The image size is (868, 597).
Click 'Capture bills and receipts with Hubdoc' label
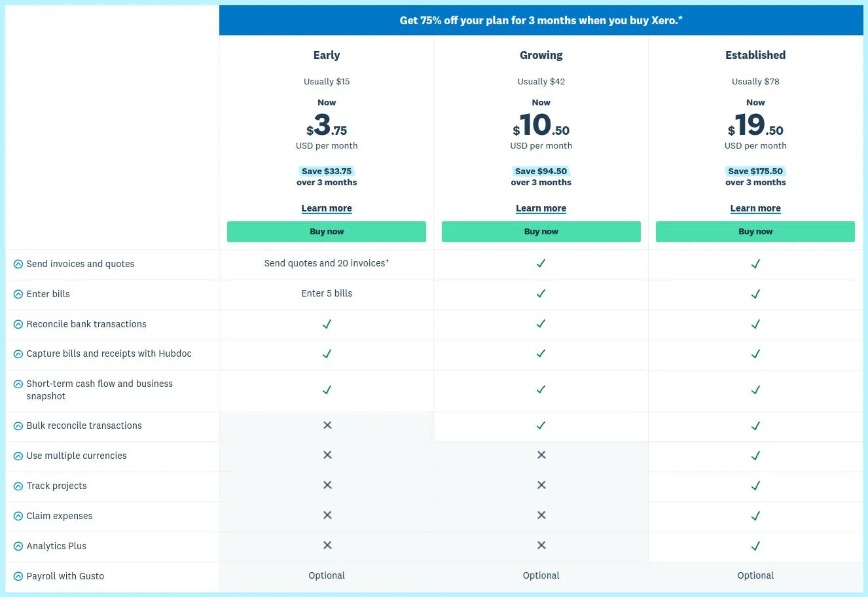109,353
